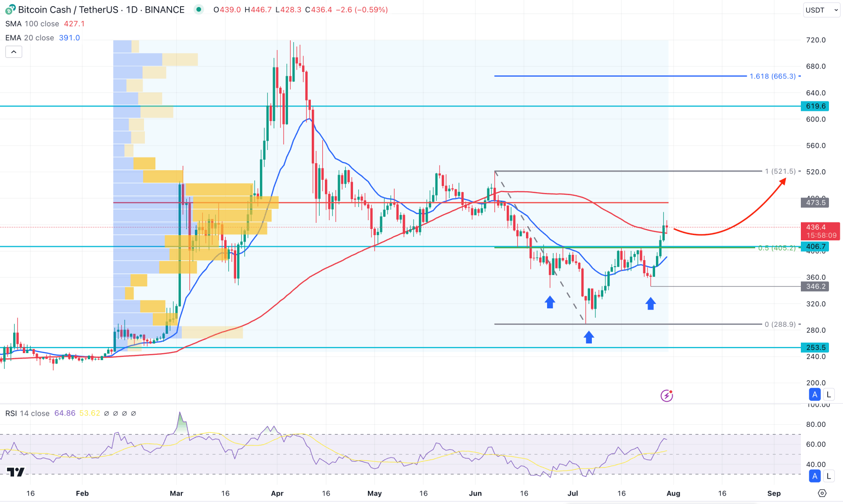Select the 0 (288.9) Fibonacci level label
Screen dimensions: 843x504
point(780,324)
